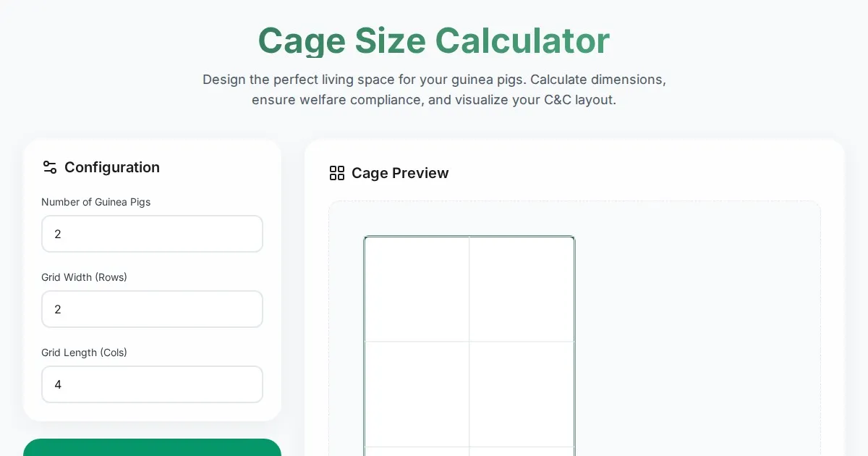
Task: Click the Configuration heading text
Action: (112, 167)
